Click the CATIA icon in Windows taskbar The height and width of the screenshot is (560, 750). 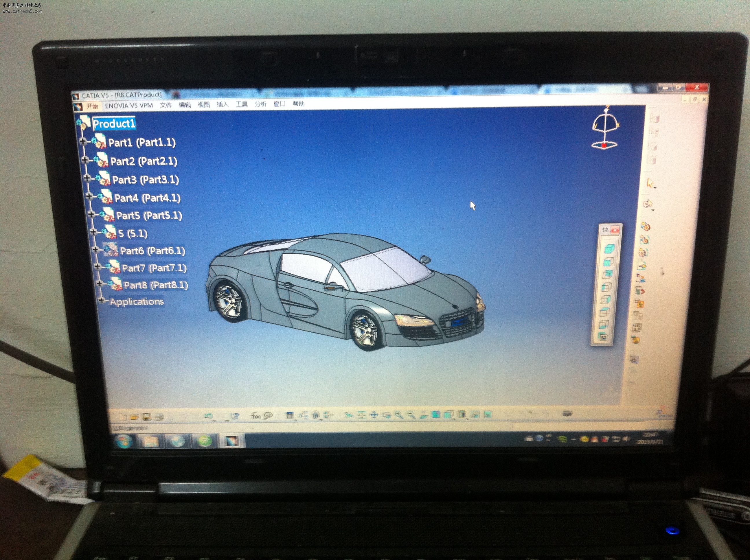tap(231, 441)
